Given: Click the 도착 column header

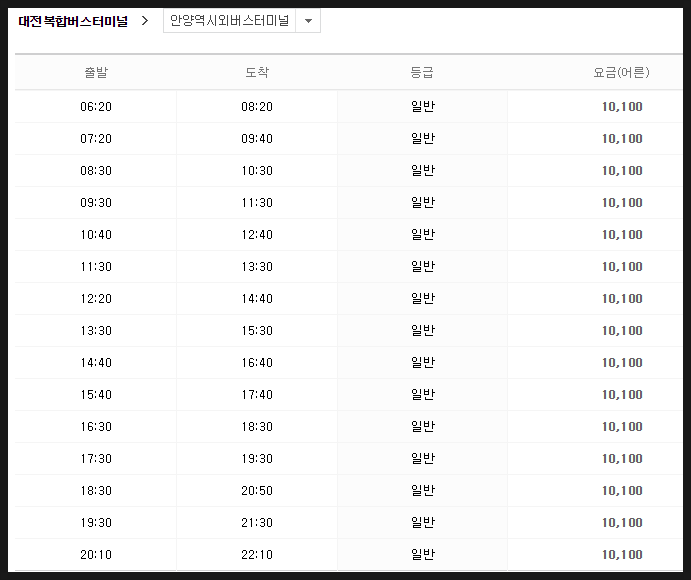Looking at the screenshot, I should coord(257,72).
